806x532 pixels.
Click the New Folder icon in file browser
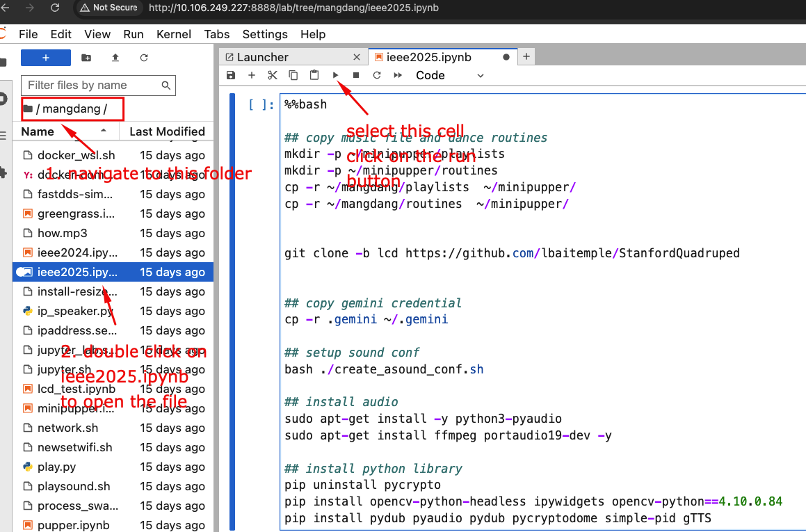[x=86, y=58]
